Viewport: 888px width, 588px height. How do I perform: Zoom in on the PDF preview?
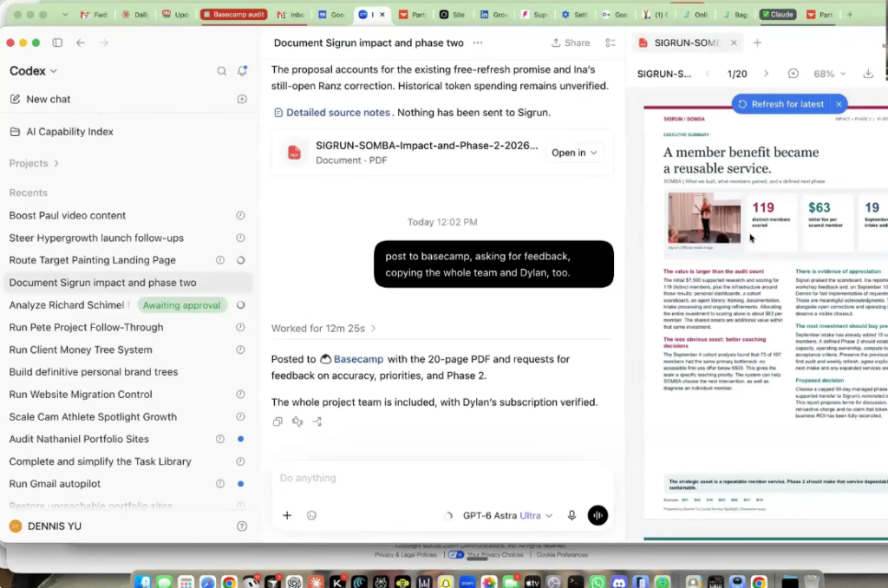pyautogui.click(x=793, y=74)
